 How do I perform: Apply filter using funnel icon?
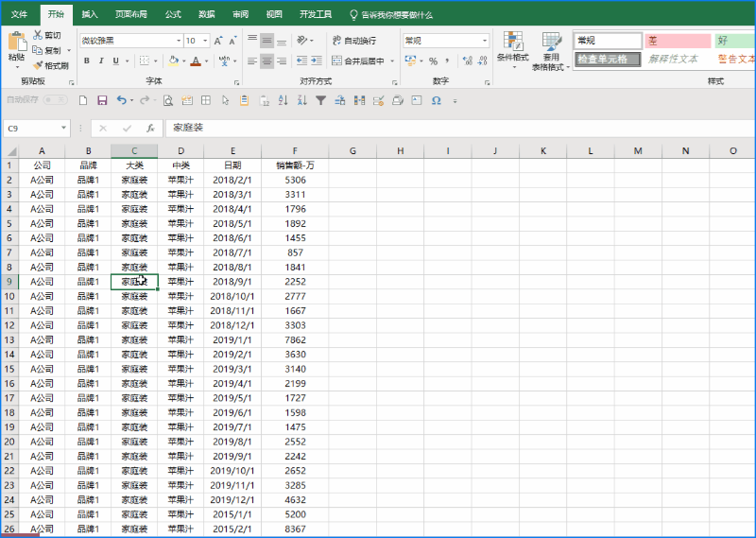pos(320,100)
